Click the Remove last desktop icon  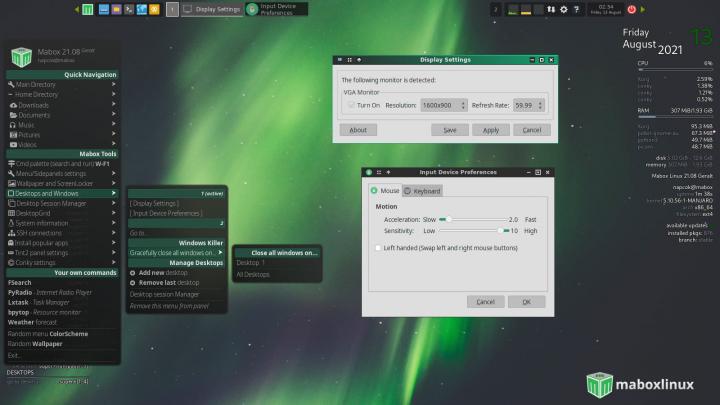click(132, 283)
